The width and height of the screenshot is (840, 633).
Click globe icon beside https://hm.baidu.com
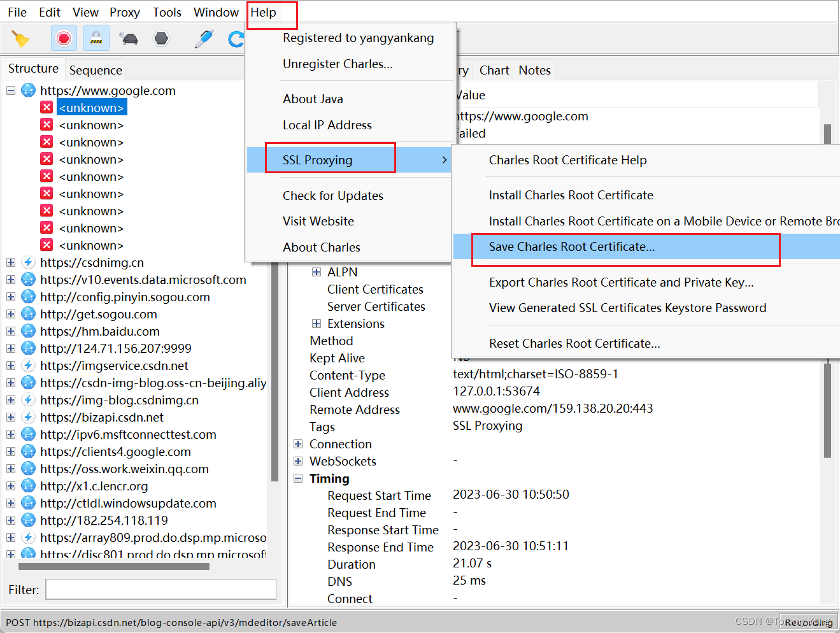(28, 331)
